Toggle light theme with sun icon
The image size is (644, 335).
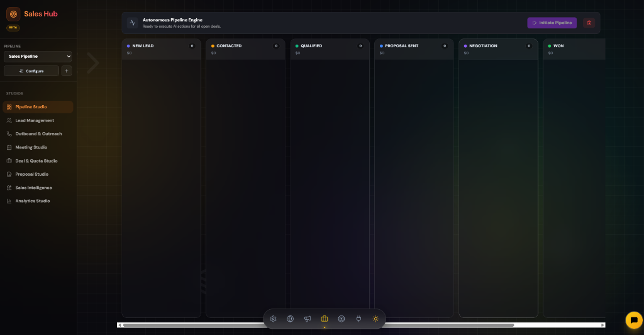375,319
